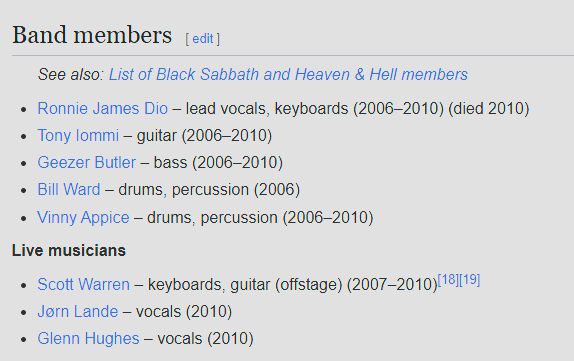574x361 pixels.
Task: Click the Band members section heading
Action: point(92,35)
